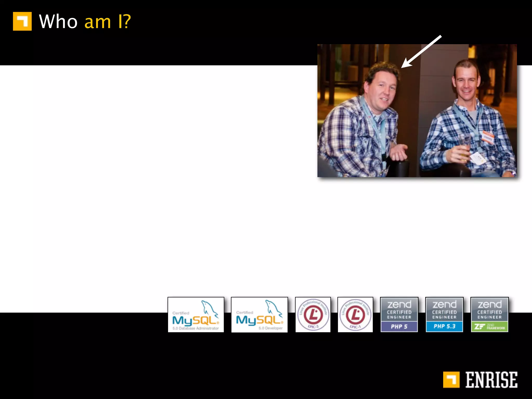The image size is (532, 399).
Task: Click the Zend Certified Engineer PHP 5 badge
Action: click(399, 315)
